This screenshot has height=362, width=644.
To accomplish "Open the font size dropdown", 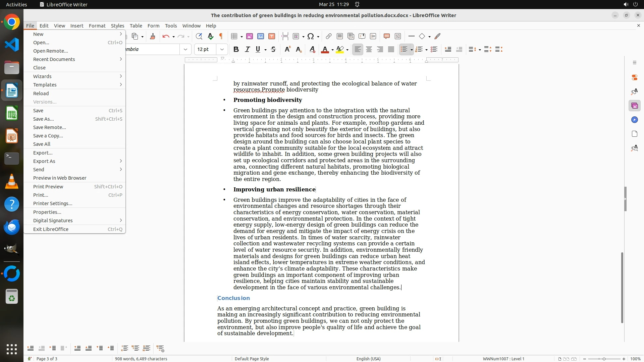I will 222,50.
